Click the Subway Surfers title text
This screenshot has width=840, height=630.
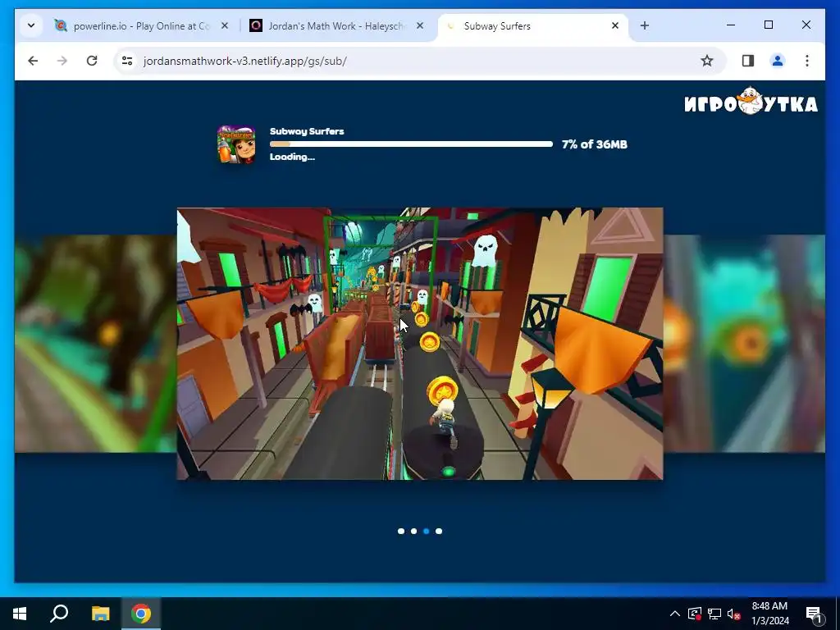[x=307, y=131]
